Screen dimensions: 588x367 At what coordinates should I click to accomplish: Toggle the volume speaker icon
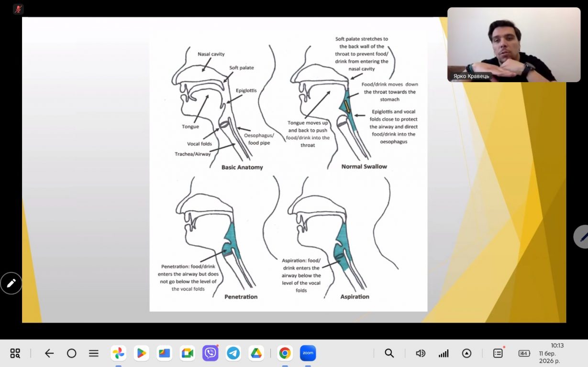tap(421, 353)
